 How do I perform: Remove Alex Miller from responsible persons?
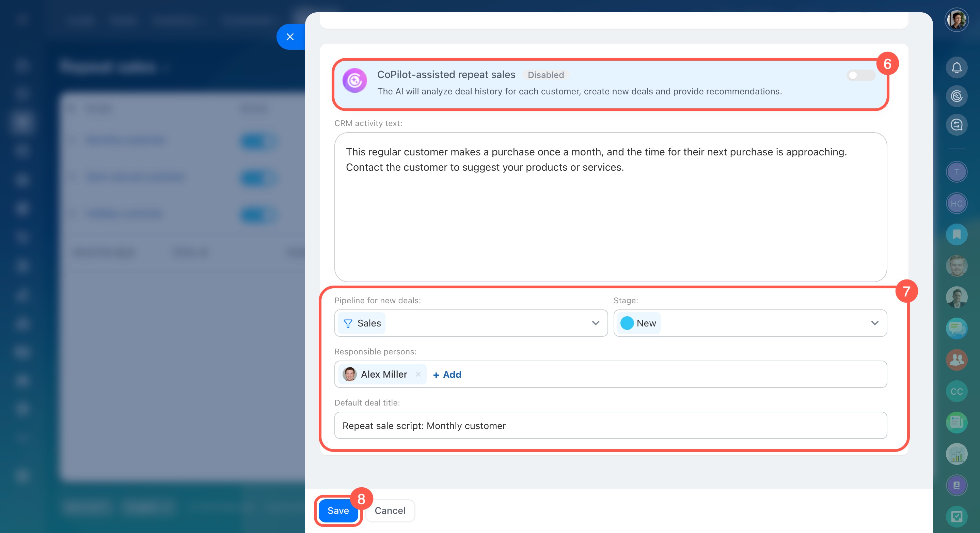pos(418,374)
